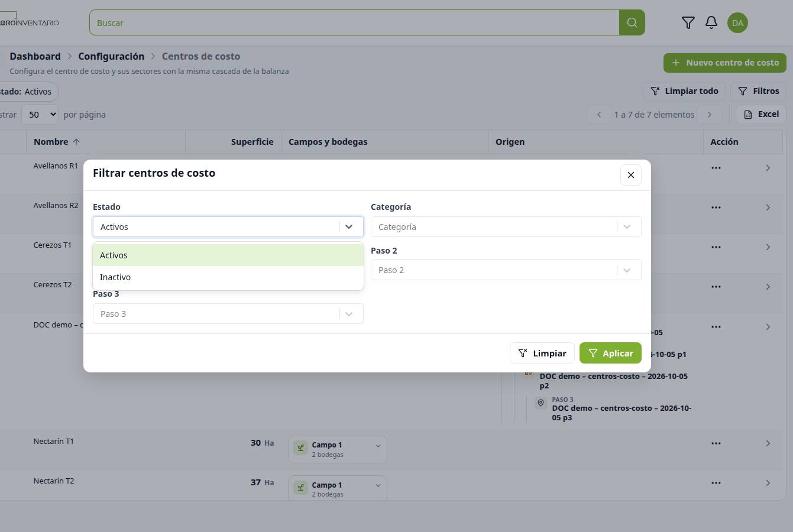Go to Configuración in the breadcrumb
This screenshot has width=793, height=532.
[x=111, y=56]
